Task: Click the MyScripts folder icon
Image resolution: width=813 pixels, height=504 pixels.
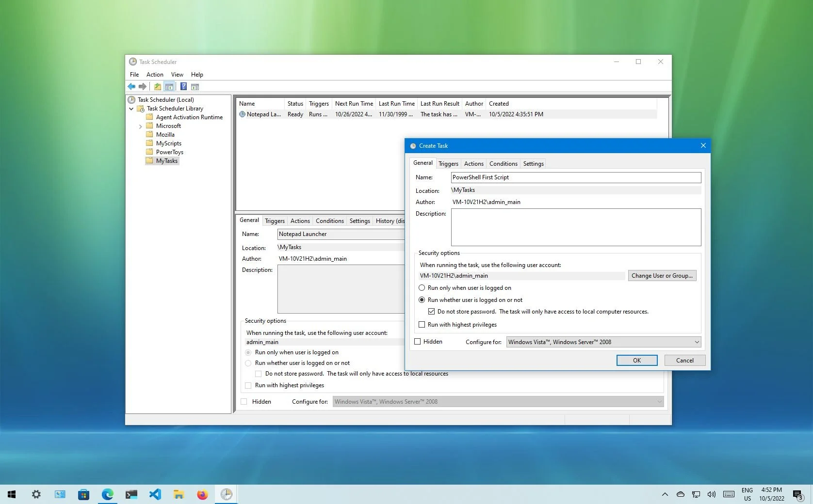Action: pos(150,143)
